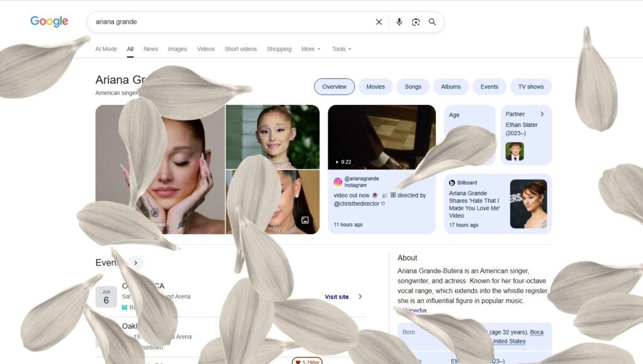Open the Images tab
This screenshot has width=643, height=364.
pyautogui.click(x=177, y=49)
